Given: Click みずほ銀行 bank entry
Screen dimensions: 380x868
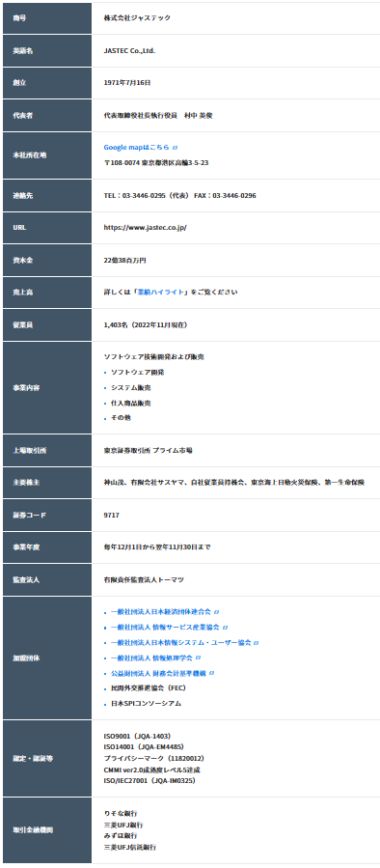Looking at the screenshot, I should coord(120,835).
